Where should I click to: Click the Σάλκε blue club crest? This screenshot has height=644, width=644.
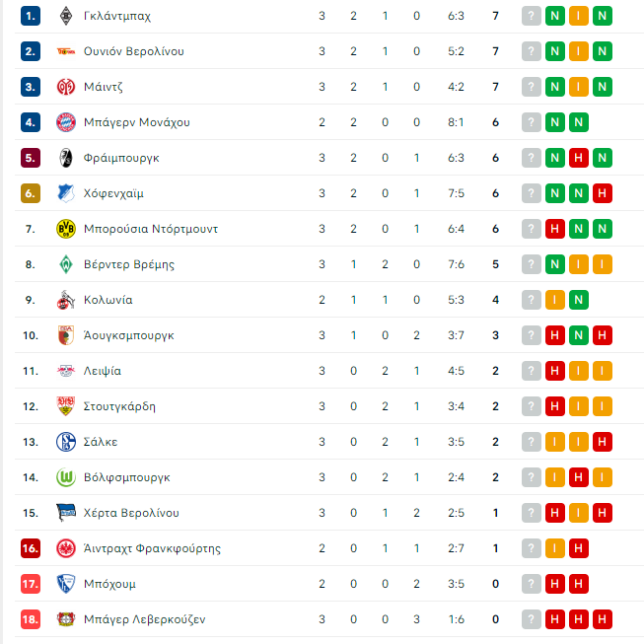66,442
